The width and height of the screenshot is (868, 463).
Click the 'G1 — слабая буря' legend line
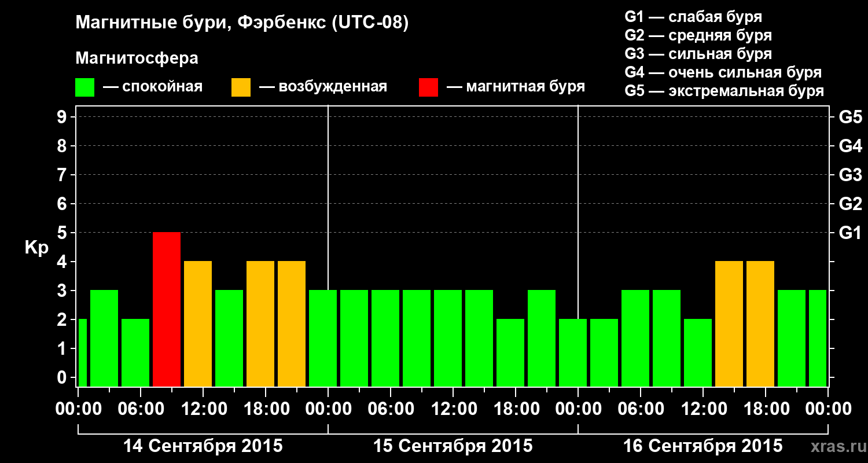click(x=693, y=17)
